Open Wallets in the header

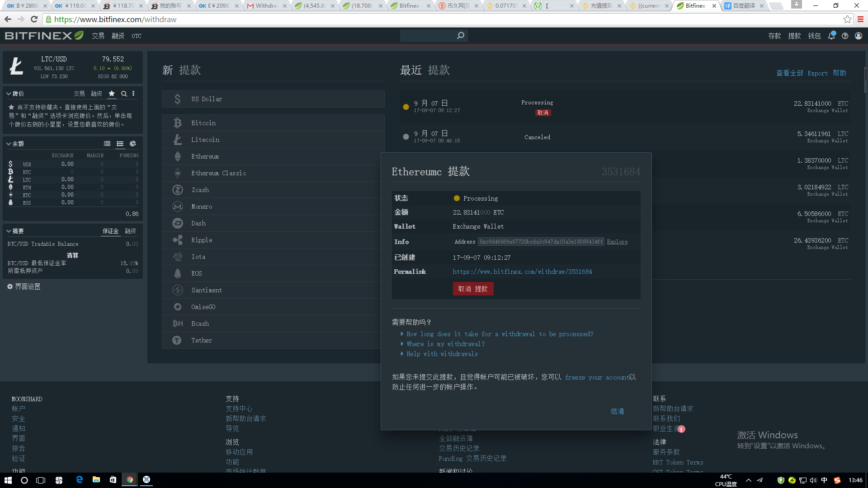pyautogui.click(x=815, y=36)
